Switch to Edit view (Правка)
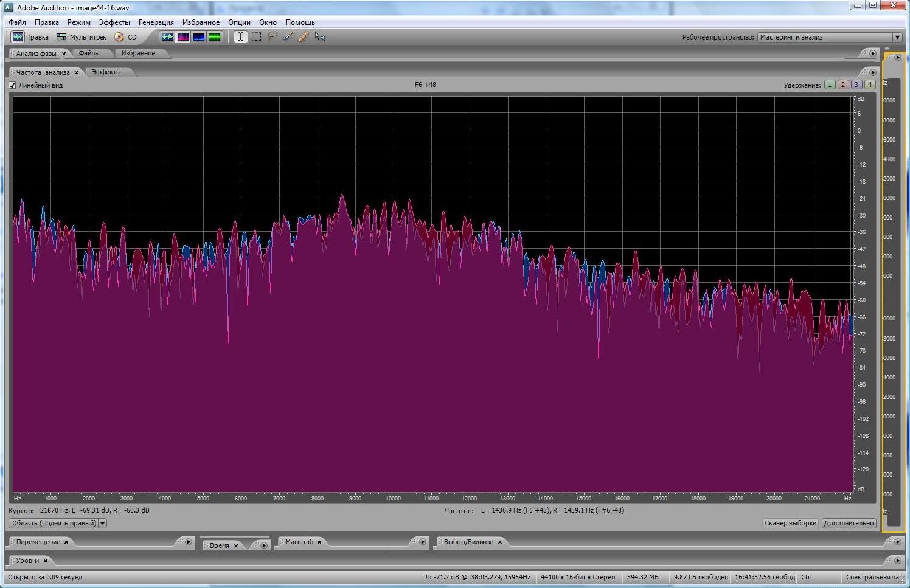Image resolution: width=910 pixels, height=588 pixels. (x=30, y=37)
